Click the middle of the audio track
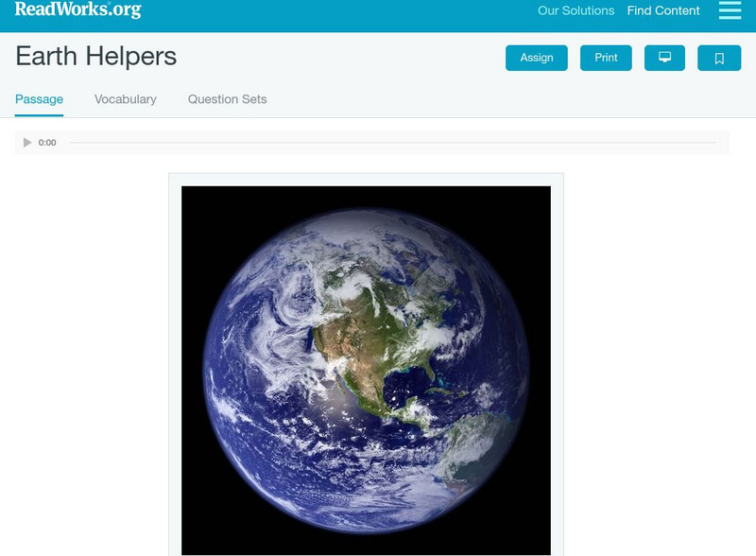The image size is (756, 556). [392, 143]
